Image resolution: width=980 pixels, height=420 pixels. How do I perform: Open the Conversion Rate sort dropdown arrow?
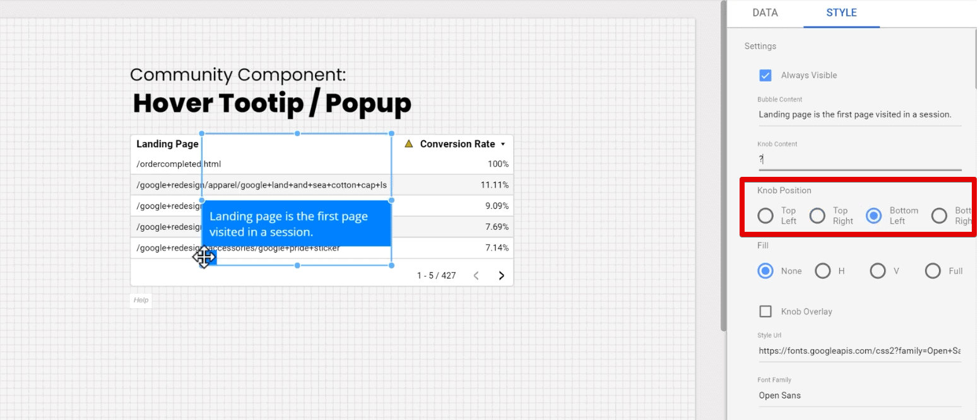503,144
